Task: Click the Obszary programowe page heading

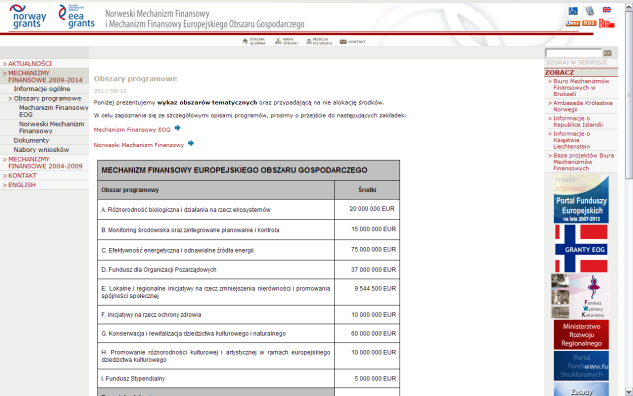Action: pos(135,79)
